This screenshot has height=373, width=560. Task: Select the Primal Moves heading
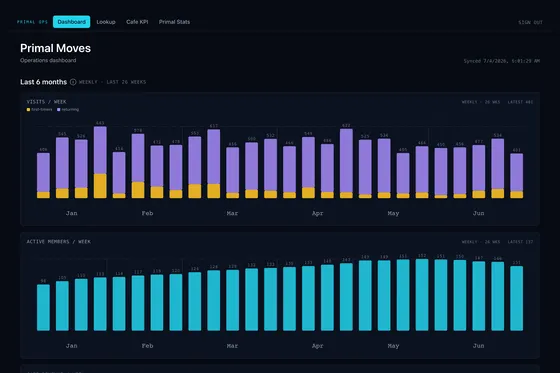(55, 48)
